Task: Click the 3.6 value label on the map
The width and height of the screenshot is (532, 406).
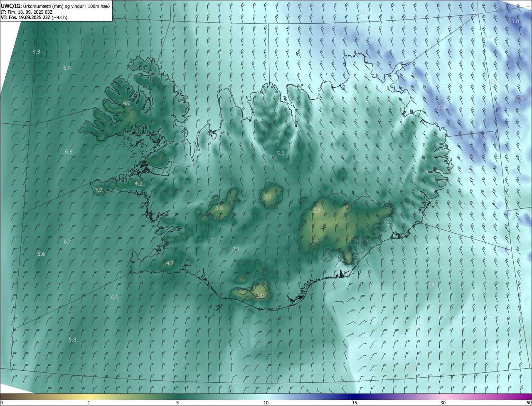Action: point(219,208)
